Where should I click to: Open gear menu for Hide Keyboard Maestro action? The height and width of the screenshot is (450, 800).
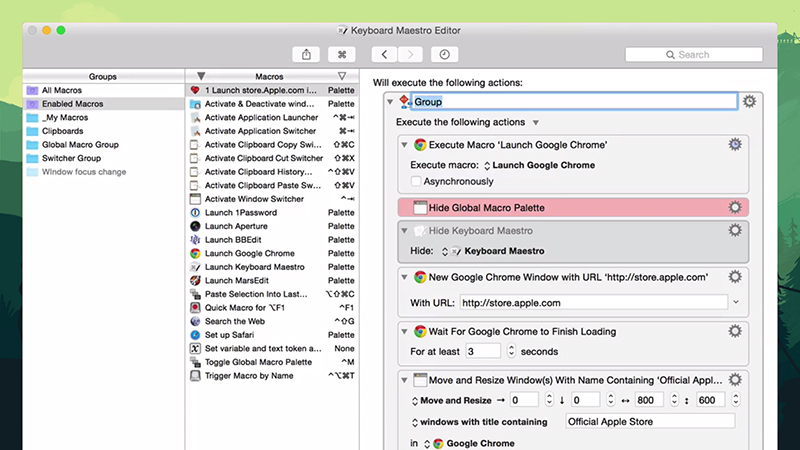[x=735, y=230]
